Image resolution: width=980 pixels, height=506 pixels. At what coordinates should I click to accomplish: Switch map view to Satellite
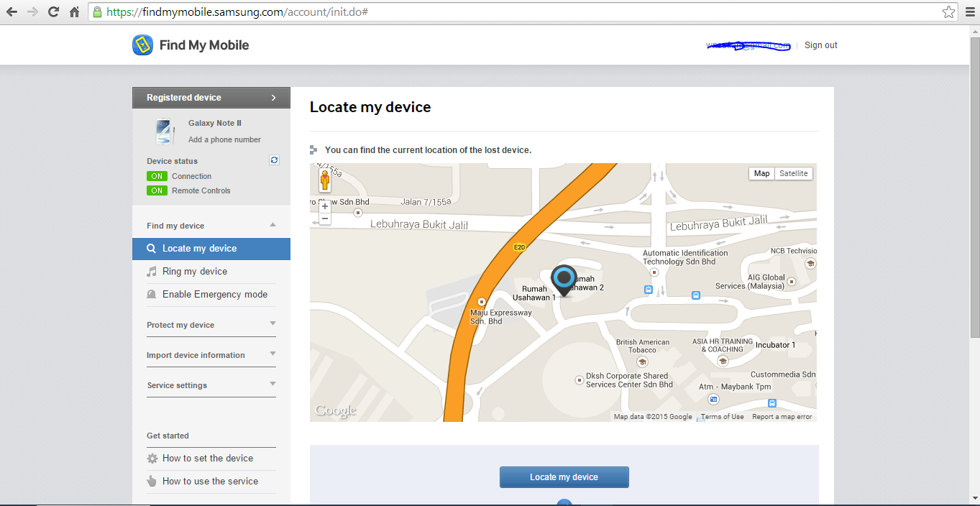pos(794,173)
